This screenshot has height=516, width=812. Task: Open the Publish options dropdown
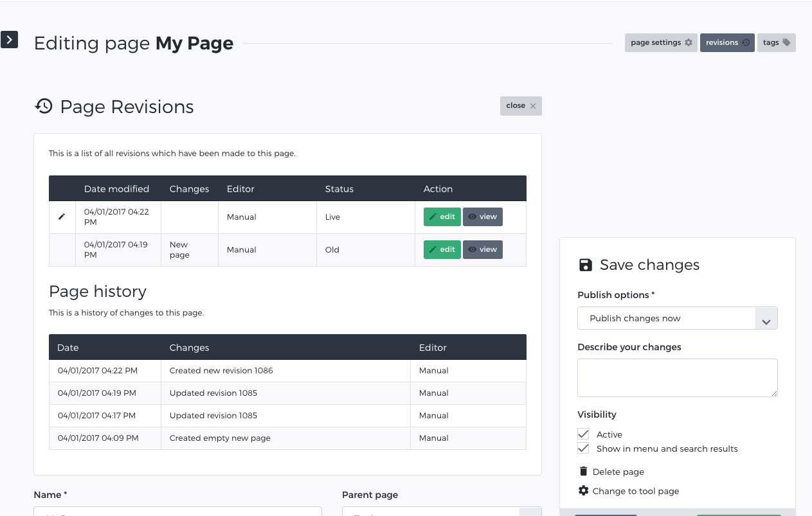(x=678, y=318)
